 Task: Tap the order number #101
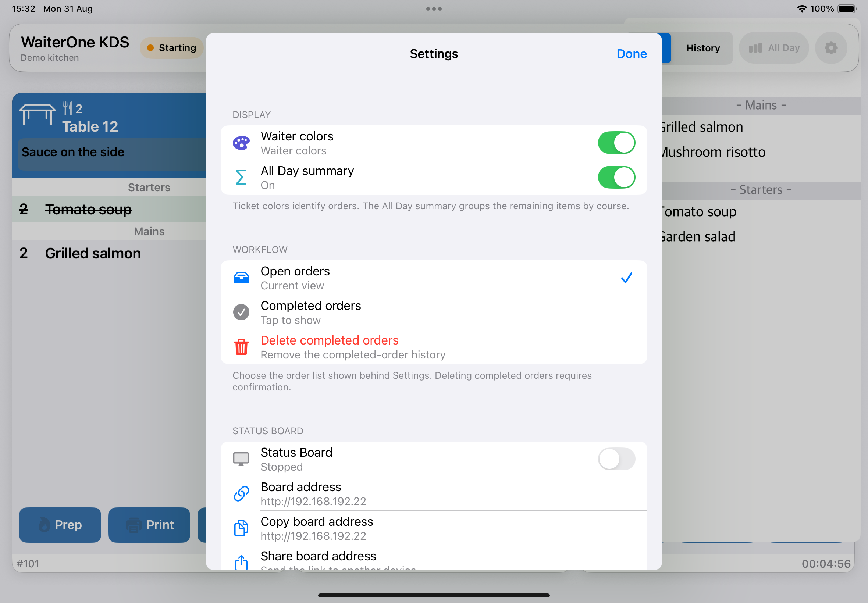28,564
